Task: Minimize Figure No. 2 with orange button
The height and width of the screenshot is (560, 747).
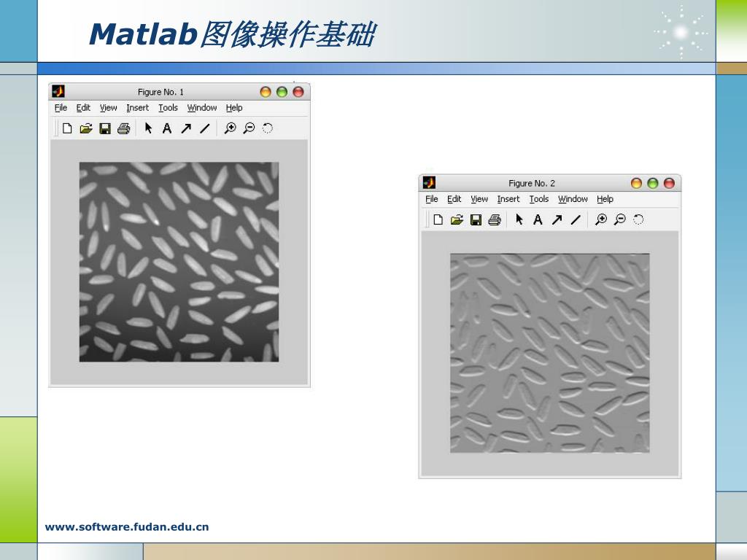Action: [636, 183]
